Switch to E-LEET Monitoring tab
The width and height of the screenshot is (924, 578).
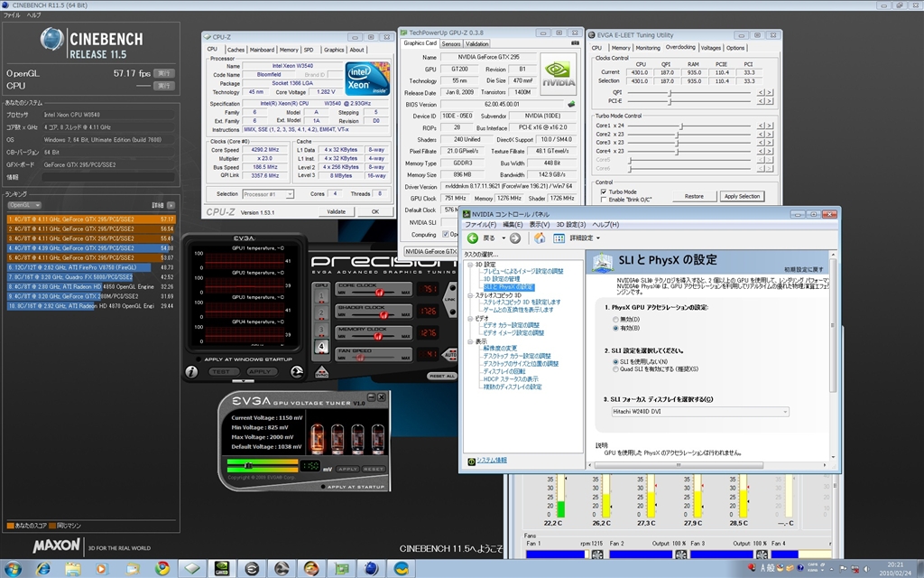(648, 49)
